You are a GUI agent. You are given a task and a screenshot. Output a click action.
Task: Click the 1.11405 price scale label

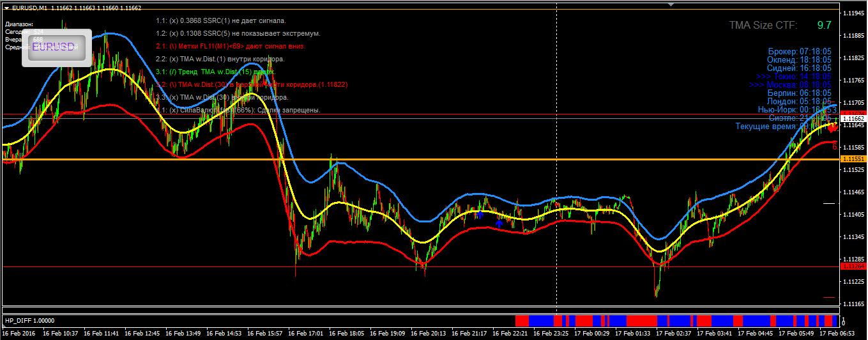pos(854,215)
